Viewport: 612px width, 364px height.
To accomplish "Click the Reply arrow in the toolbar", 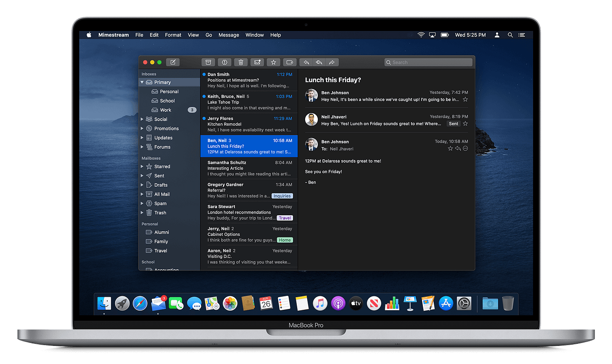I will [306, 62].
